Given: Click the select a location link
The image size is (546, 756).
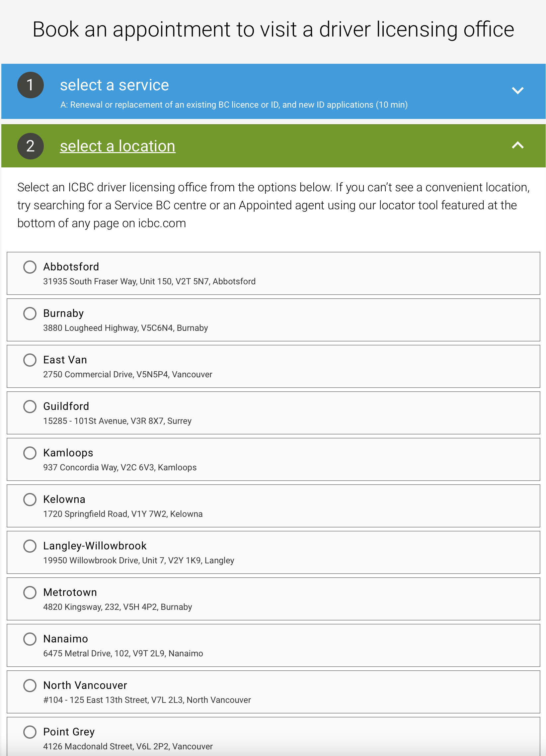Looking at the screenshot, I should pos(117,146).
